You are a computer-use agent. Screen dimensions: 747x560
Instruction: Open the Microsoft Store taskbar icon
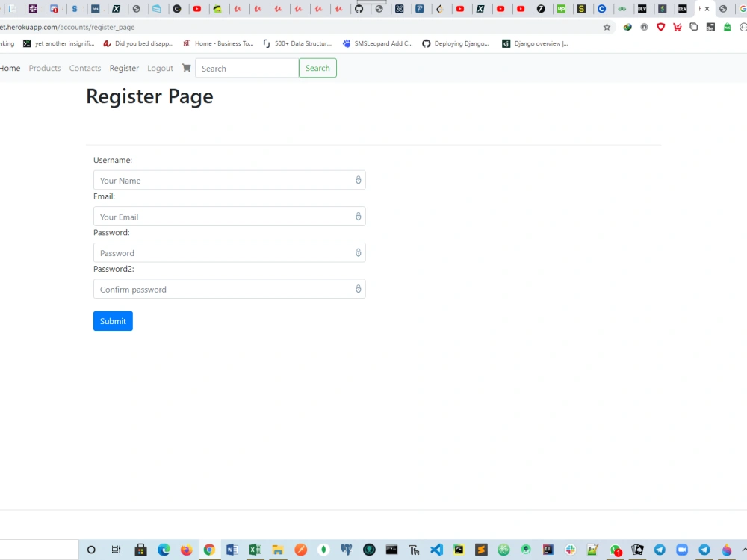pos(140,550)
